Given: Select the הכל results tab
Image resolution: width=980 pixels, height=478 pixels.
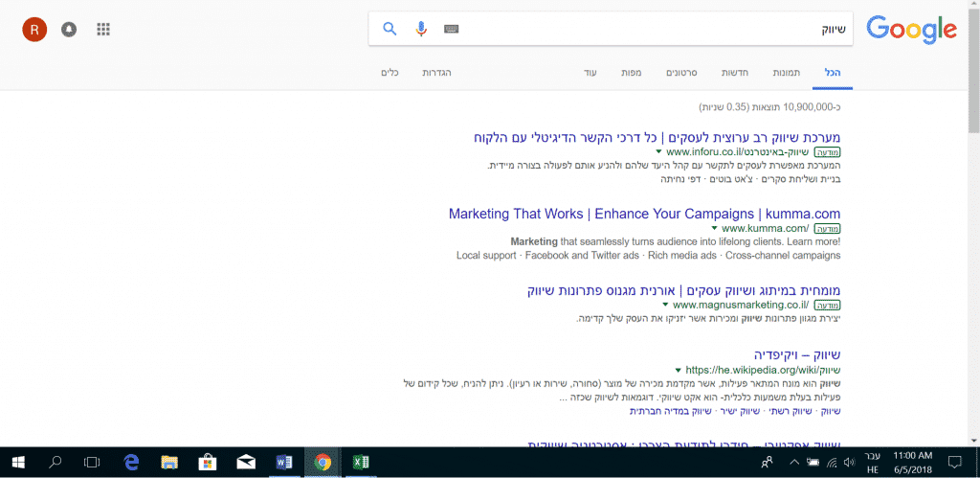Looking at the screenshot, I should pos(833,73).
